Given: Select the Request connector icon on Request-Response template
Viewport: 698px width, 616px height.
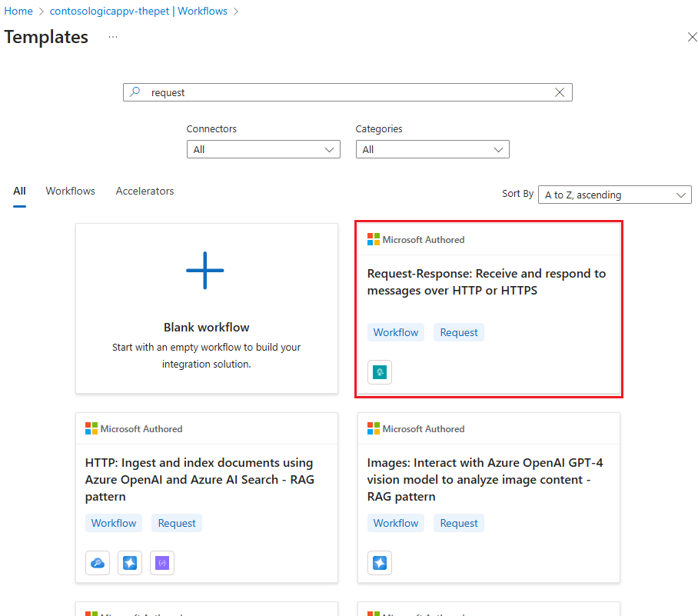Looking at the screenshot, I should coord(379,371).
